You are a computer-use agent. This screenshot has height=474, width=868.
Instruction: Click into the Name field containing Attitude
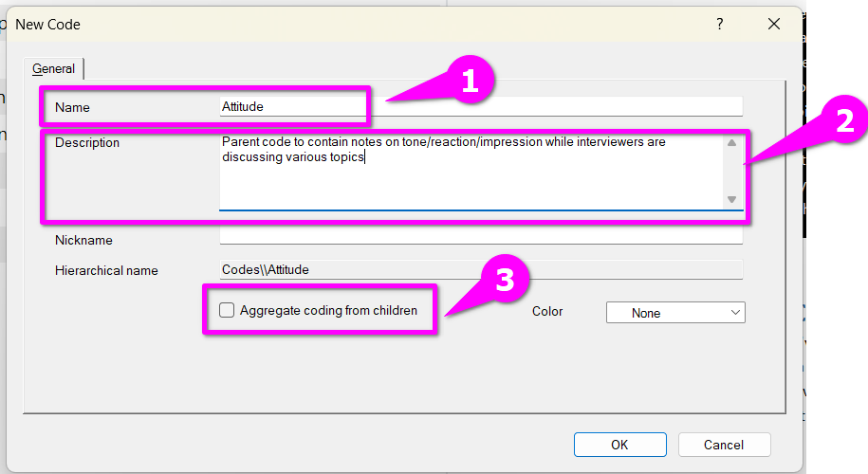tap(479, 107)
